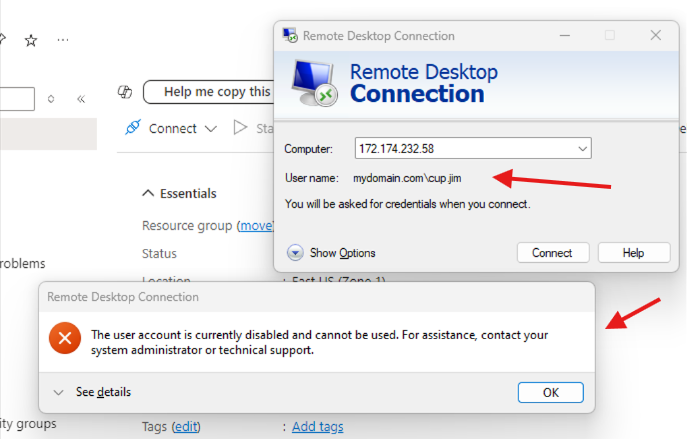The width and height of the screenshot is (687, 439).
Task: Click the Status label under Essentials
Action: [159, 254]
